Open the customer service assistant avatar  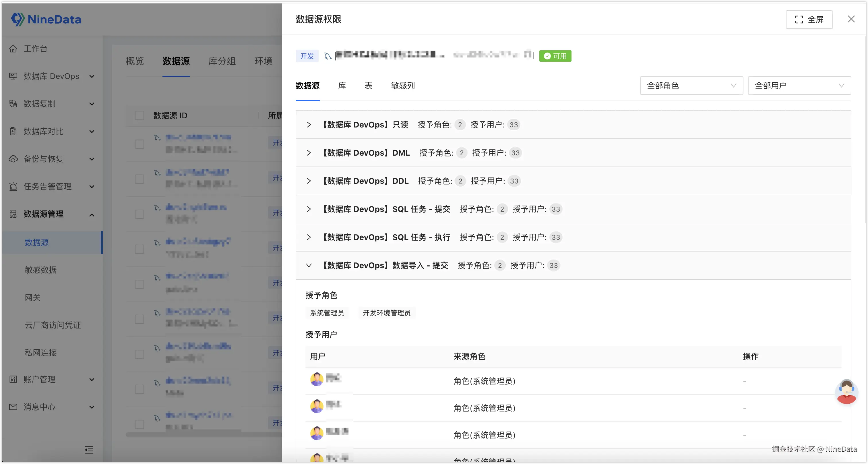pyautogui.click(x=846, y=392)
